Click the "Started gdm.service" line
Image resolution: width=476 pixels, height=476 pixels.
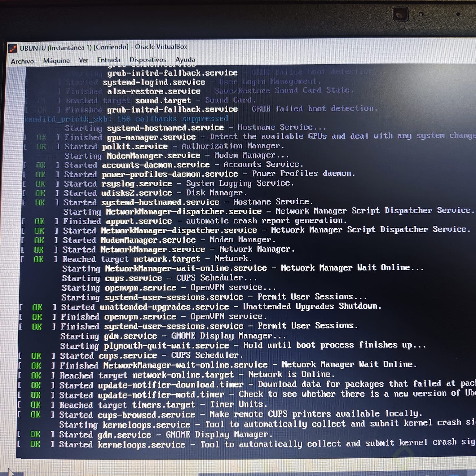click(x=145, y=435)
